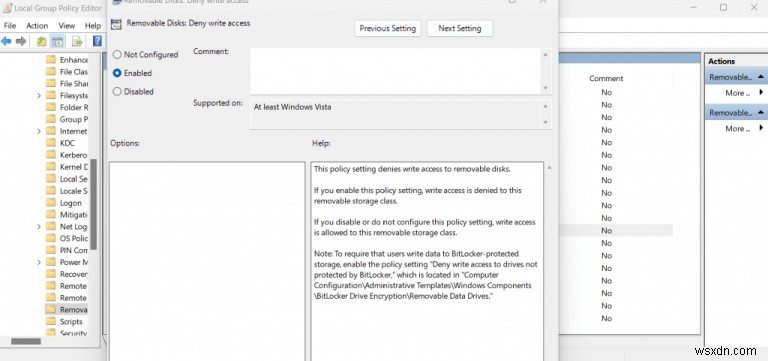Click the Forward arrow toolbar icon
The width and height of the screenshot is (768, 361).
coord(21,41)
